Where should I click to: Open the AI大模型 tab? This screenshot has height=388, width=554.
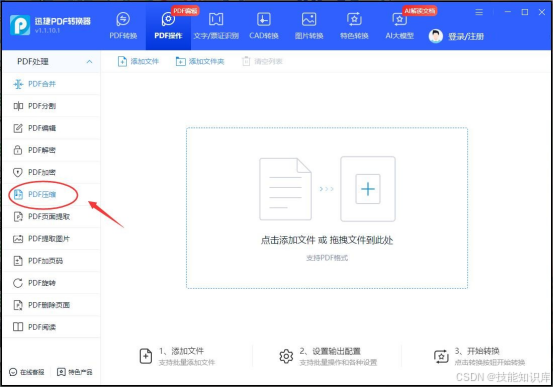pos(399,25)
